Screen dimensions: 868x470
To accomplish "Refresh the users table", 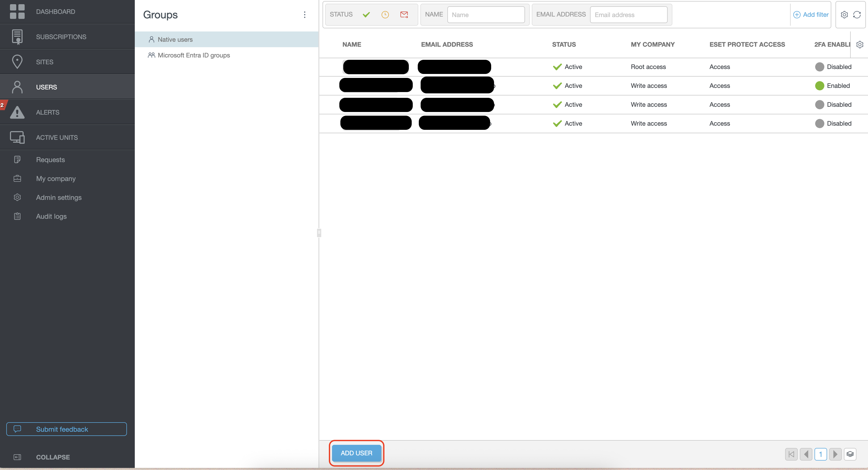I will pos(857,14).
